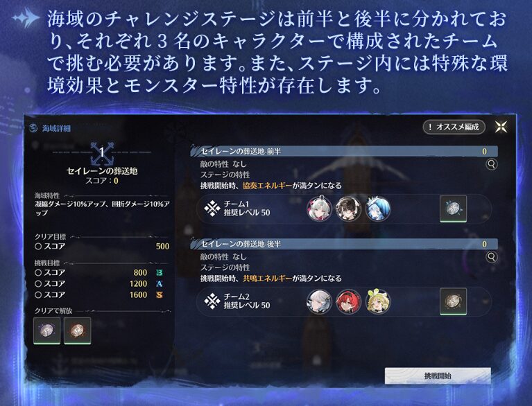Click second clear unlock reward thumbnail
This screenshot has height=406, width=532.
78,330
